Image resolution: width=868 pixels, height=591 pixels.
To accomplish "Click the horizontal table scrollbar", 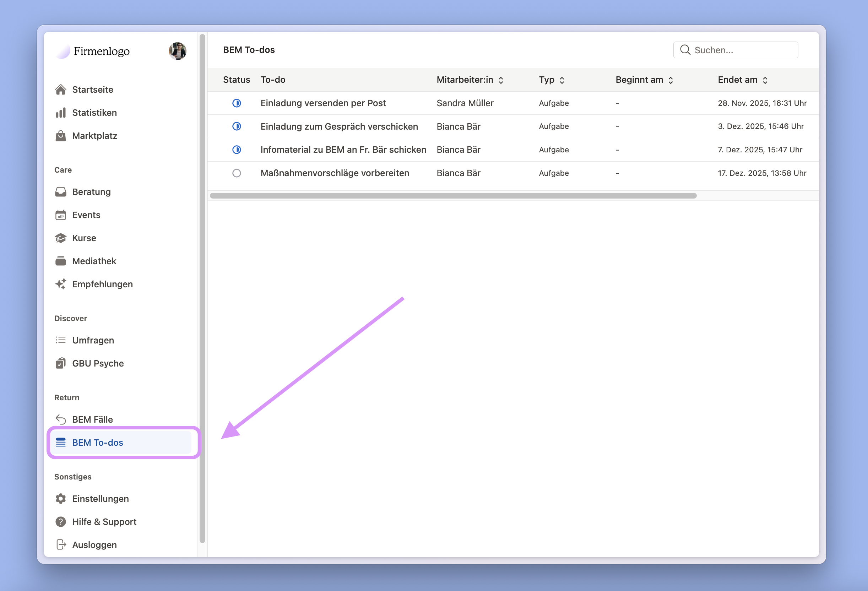I will (453, 196).
